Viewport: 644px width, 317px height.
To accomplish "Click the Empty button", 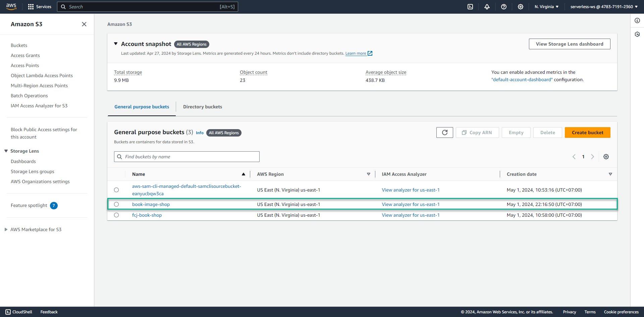I will 516,133.
